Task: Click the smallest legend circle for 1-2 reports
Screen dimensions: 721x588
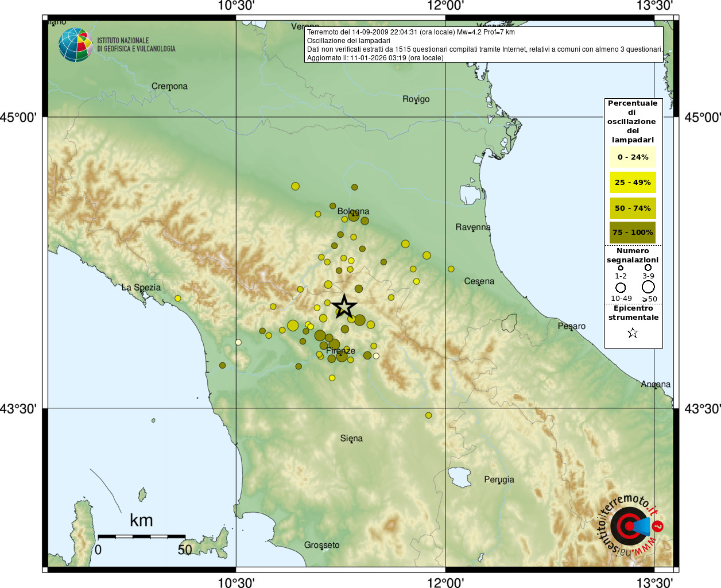Action: [621, 268]
